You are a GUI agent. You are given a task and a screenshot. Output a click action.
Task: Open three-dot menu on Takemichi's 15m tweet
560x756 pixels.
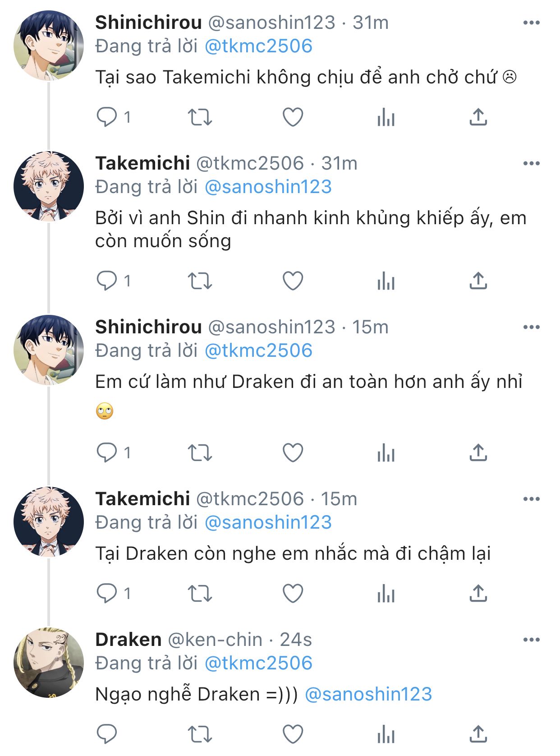pos(531,499)
